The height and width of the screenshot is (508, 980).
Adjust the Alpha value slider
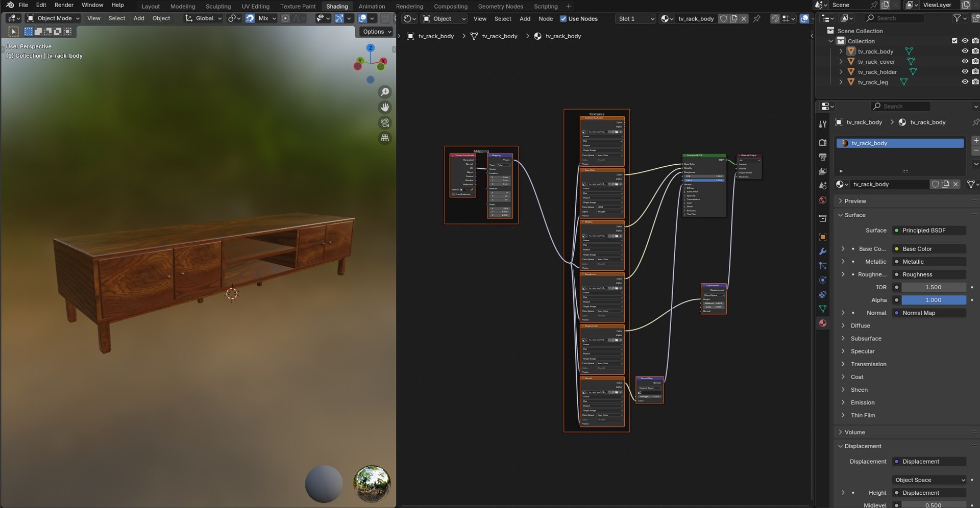point(934,300)
